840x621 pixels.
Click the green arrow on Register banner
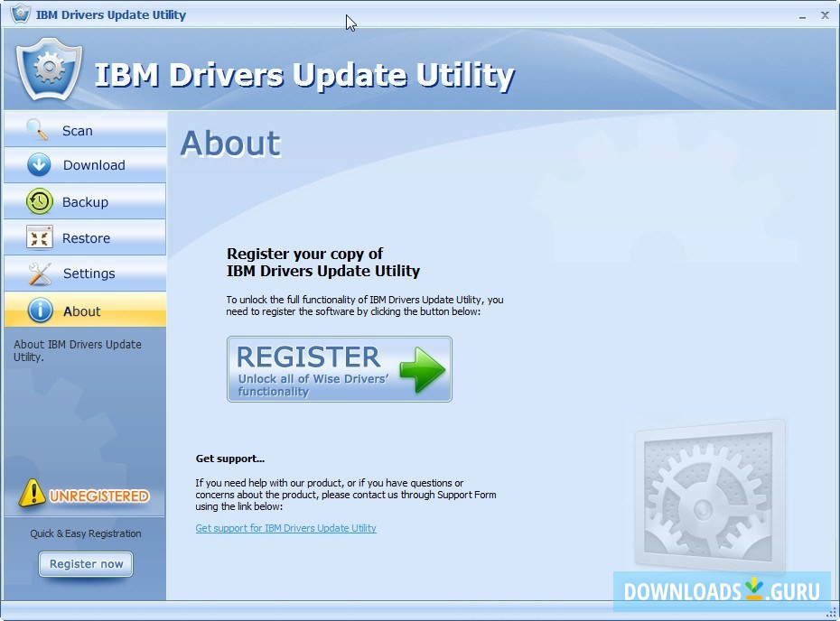422,369
